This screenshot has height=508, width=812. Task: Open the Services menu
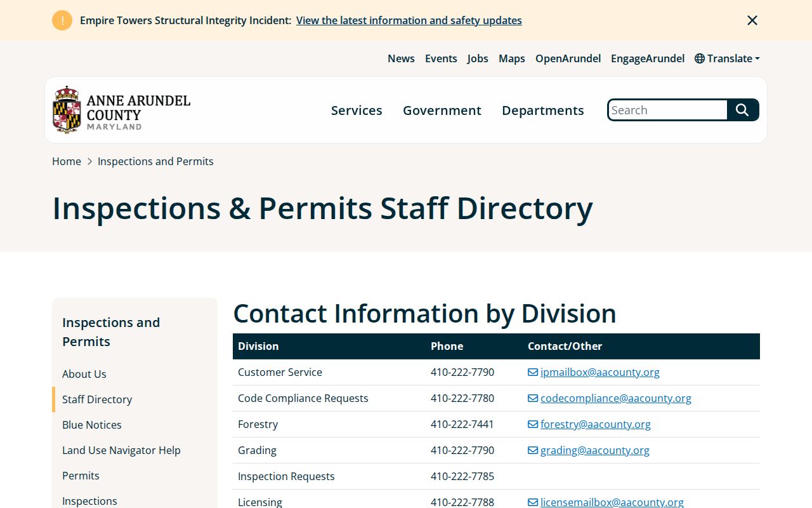click(357, 110)
